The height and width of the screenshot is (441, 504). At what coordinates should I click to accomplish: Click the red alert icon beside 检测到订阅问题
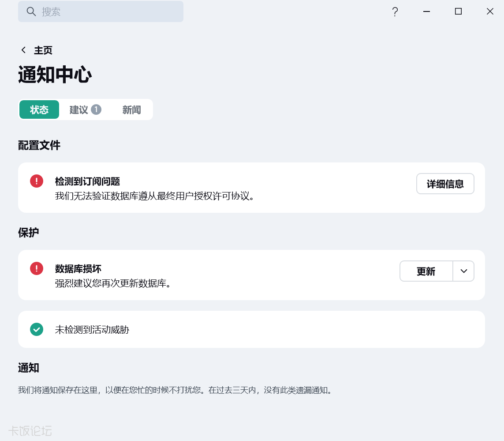37,181
